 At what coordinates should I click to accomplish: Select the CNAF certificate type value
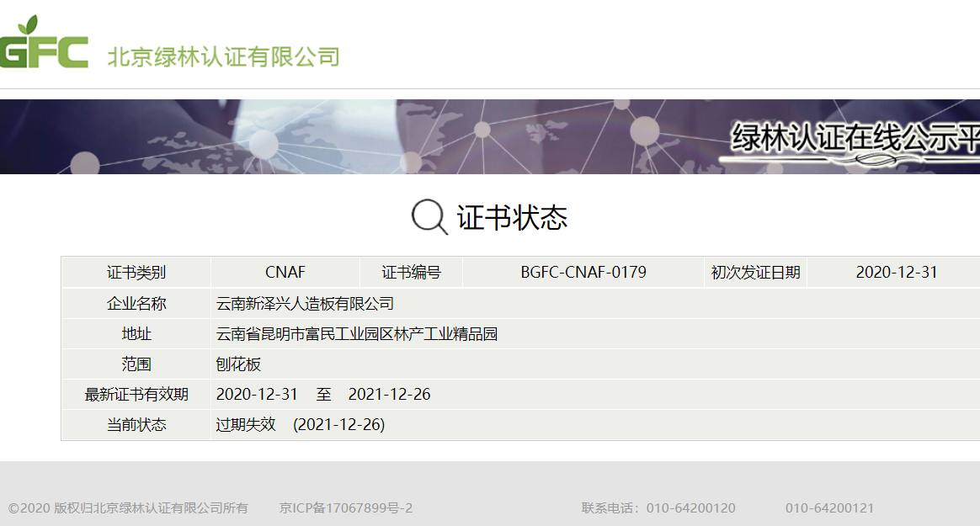(x=285, y=273)
